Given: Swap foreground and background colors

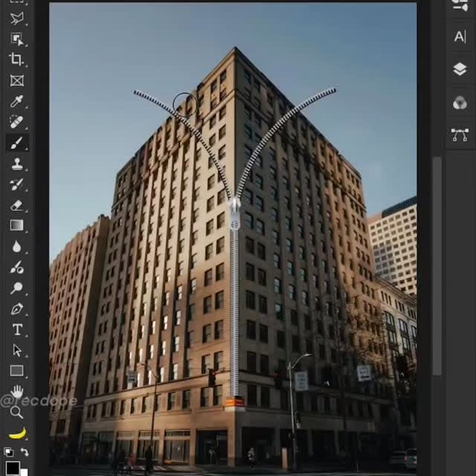Looking at the screenshot, I should pyautogui.click(x=25, y=452).
